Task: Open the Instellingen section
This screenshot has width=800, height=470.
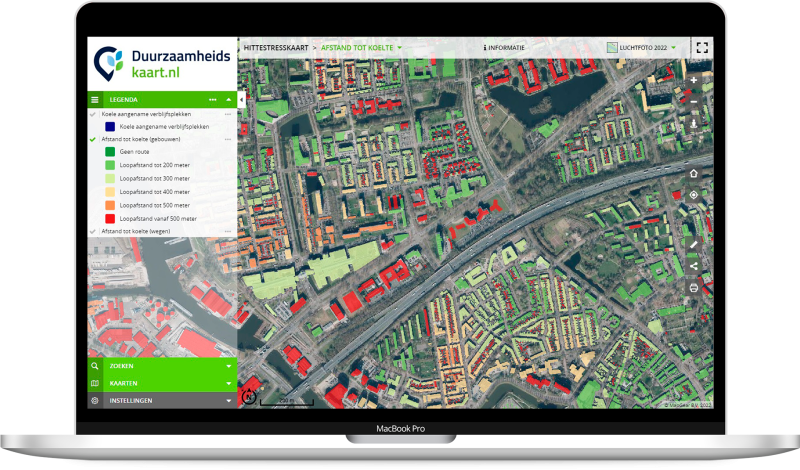Action: click(162, 400)
